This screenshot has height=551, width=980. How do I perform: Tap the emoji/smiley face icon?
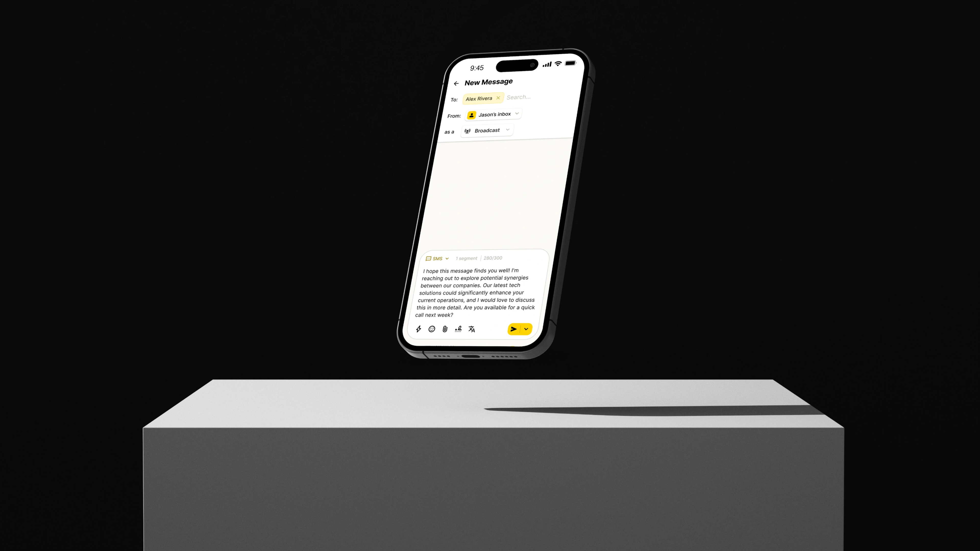(432, 329)
